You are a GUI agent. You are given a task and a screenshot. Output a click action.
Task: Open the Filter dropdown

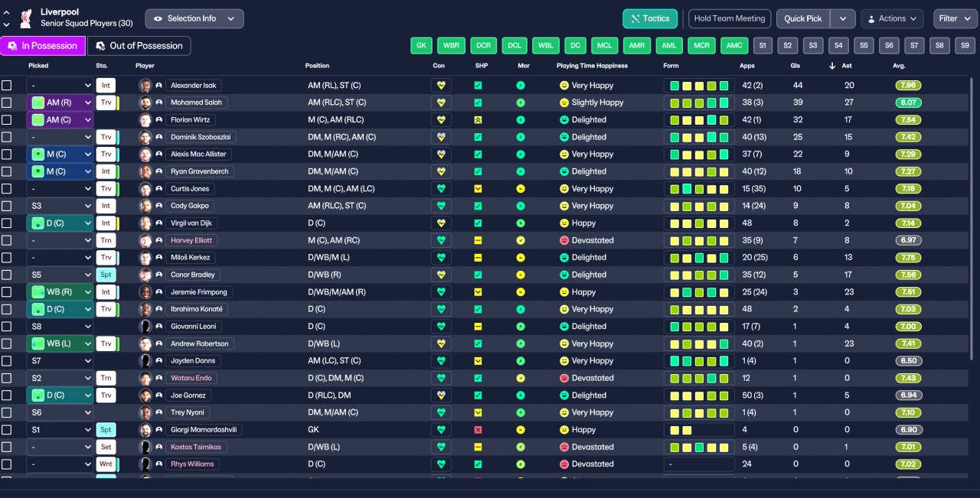pos(955,18)
